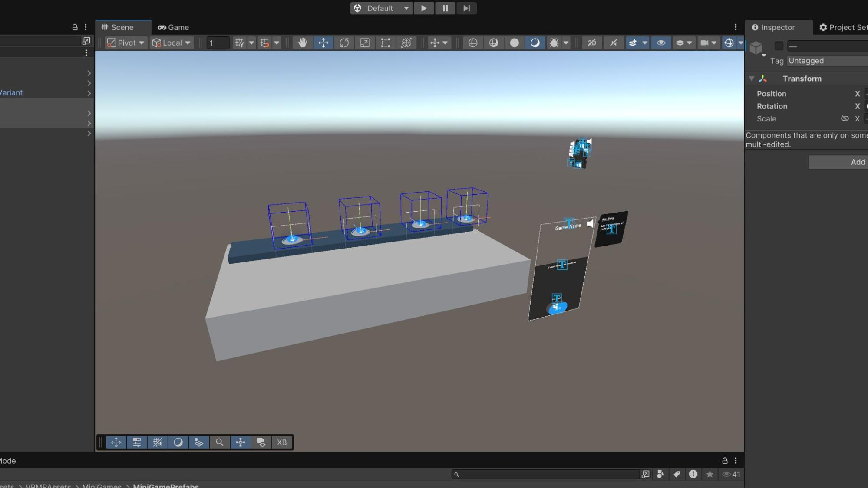Collapse the Transform component in Inspector
Screen dimensions: 868x488
752,79
